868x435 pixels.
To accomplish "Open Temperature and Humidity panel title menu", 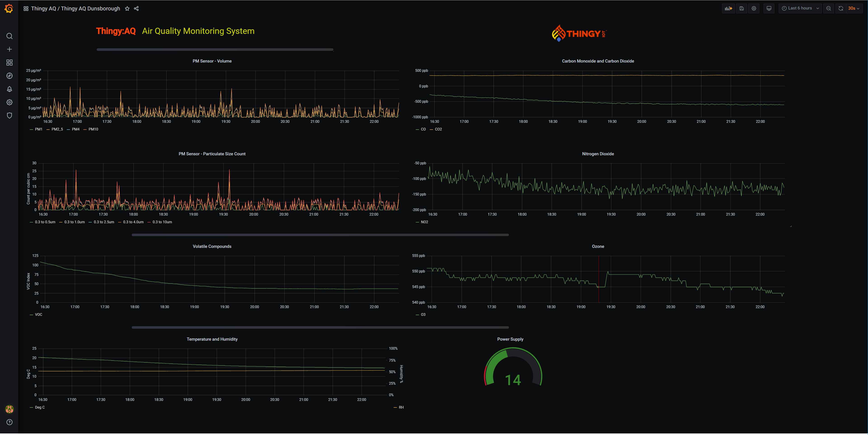I will click(212, 339).
